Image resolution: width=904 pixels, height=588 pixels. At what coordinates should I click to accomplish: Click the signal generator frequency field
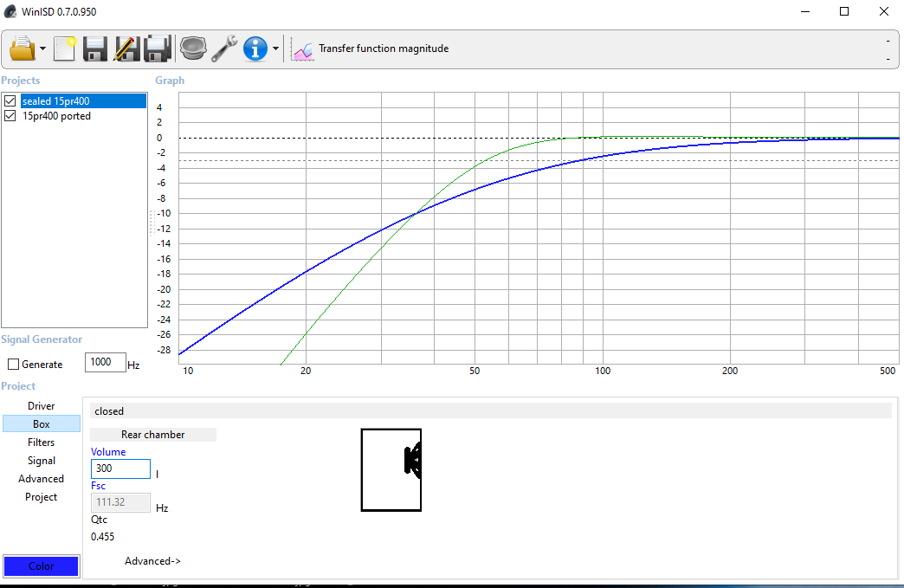coord(105,362)
